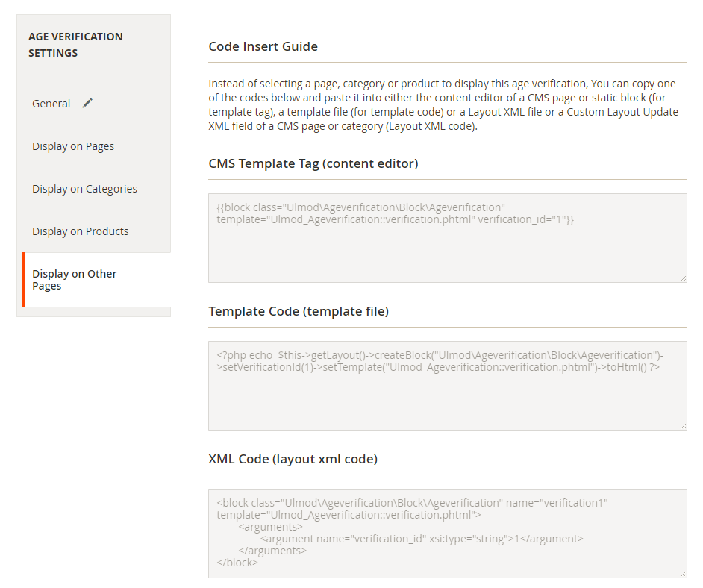The width and height of the screenshot is (703, 588).
Task: Focus the CMS Template Tag code textarea
Action: (x=448, y=238)
